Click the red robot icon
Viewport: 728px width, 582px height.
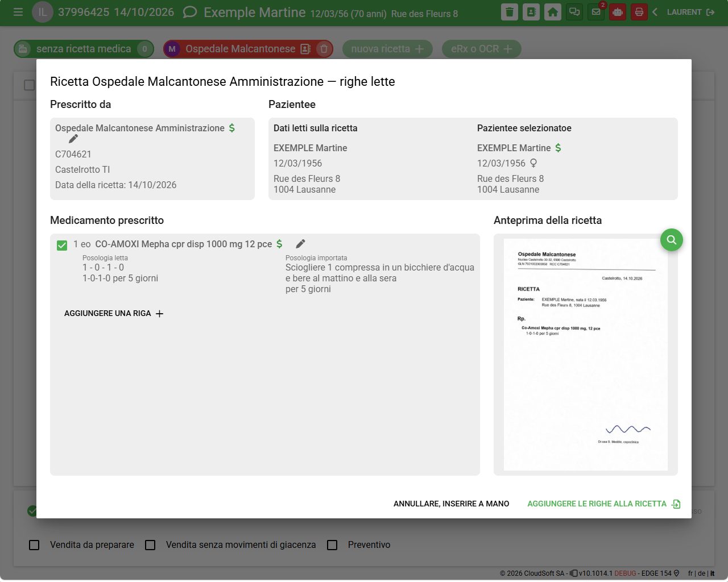click(x=618, y=12)
